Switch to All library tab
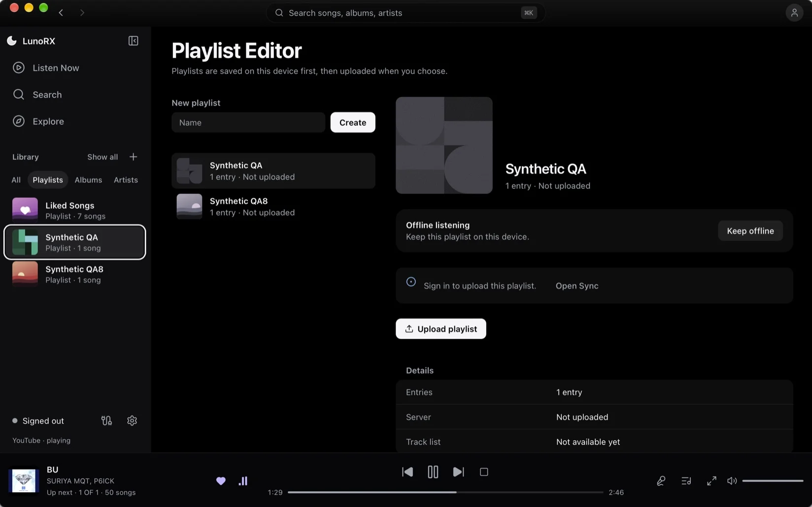812x507 pixels. click(x=16, y=180)
